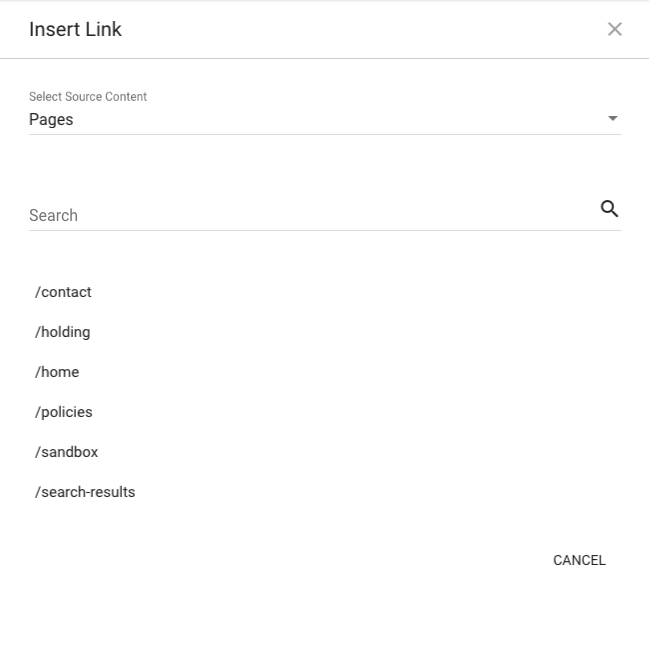Focus the Search input field

pyautogui.click(x=313, y=215)
